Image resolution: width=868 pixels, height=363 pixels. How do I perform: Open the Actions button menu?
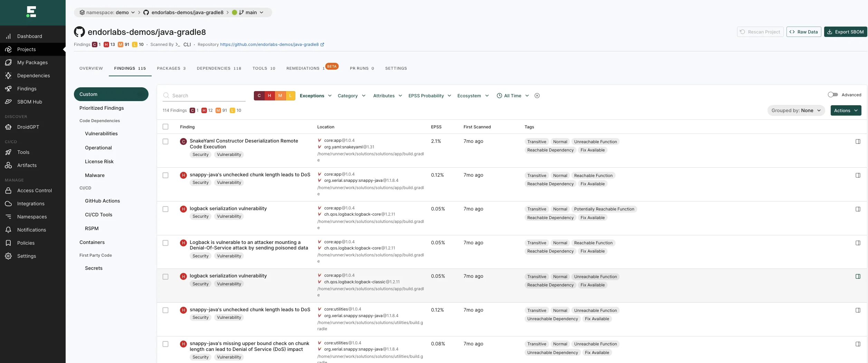pyautogui.click(x=846, y=110)
